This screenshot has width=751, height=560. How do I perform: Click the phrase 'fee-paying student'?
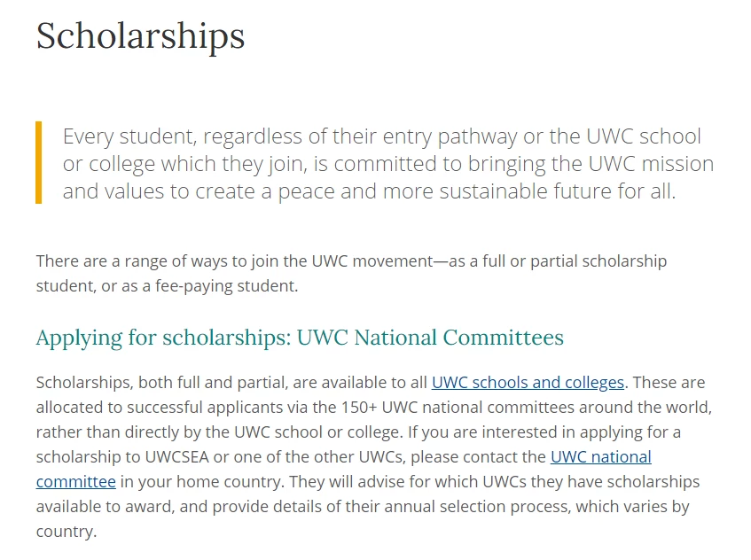226,286
